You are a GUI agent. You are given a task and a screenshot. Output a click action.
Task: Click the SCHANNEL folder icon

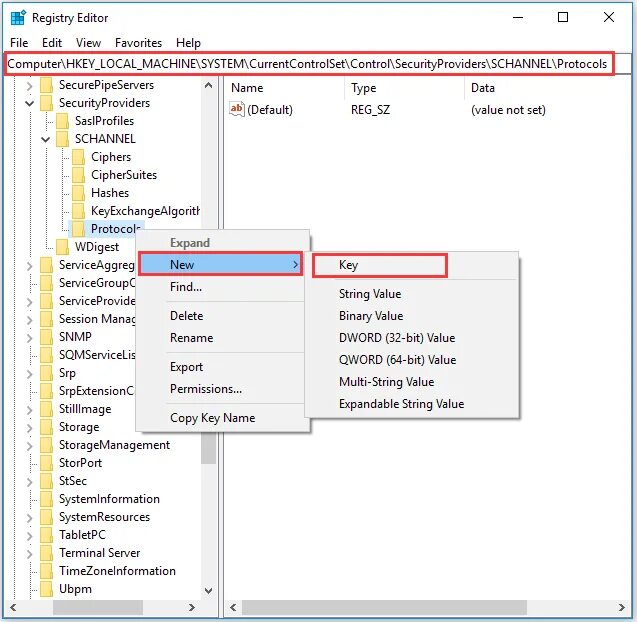62,139
